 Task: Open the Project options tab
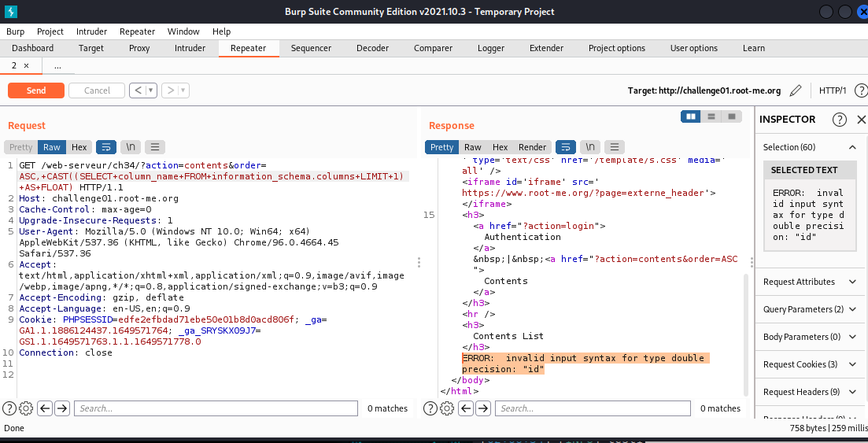617,48
